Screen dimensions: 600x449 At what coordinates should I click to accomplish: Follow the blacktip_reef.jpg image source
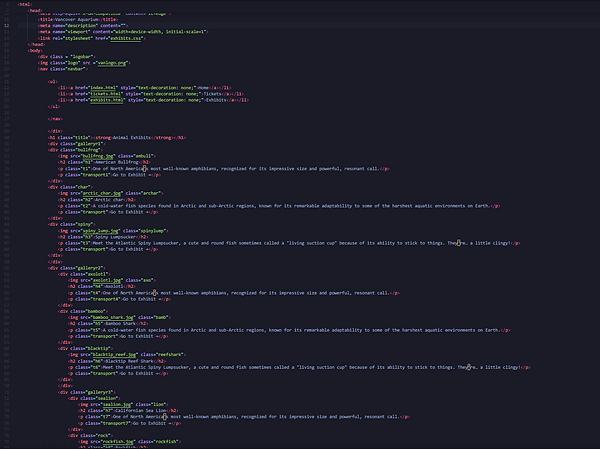click(x=114, y=354)
